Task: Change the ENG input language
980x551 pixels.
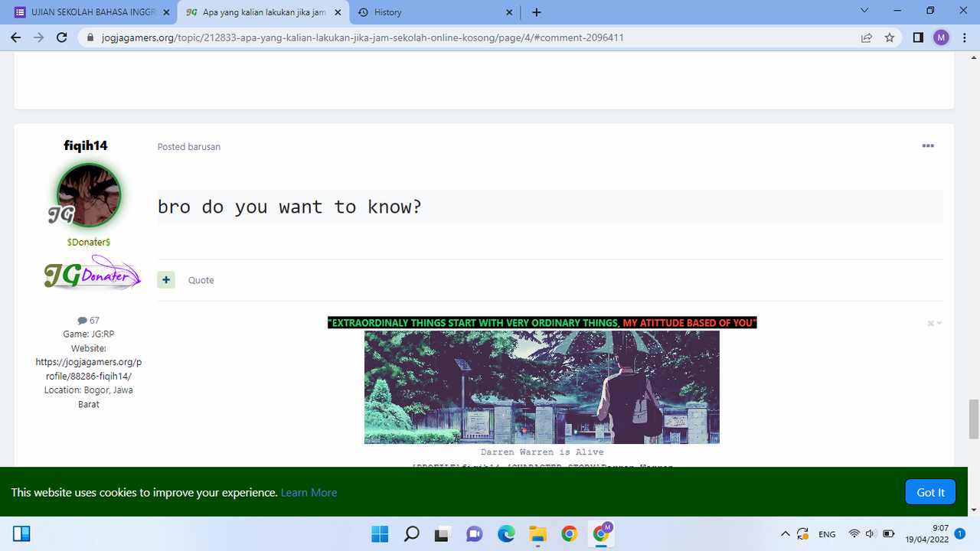Action: (x=827, y=534)
